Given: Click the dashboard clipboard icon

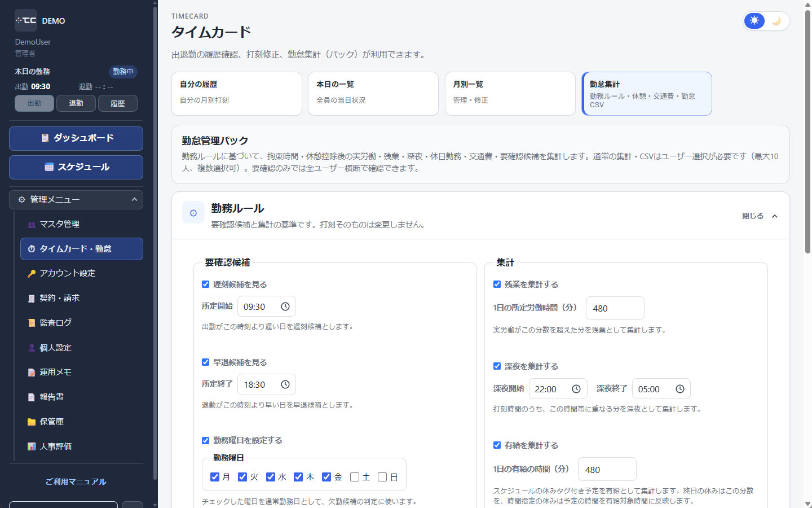Looking at the screenshot, I should click(45, 138).
